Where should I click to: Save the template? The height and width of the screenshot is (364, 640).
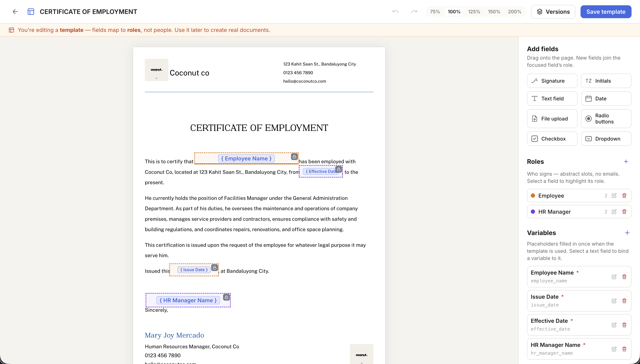606,12
